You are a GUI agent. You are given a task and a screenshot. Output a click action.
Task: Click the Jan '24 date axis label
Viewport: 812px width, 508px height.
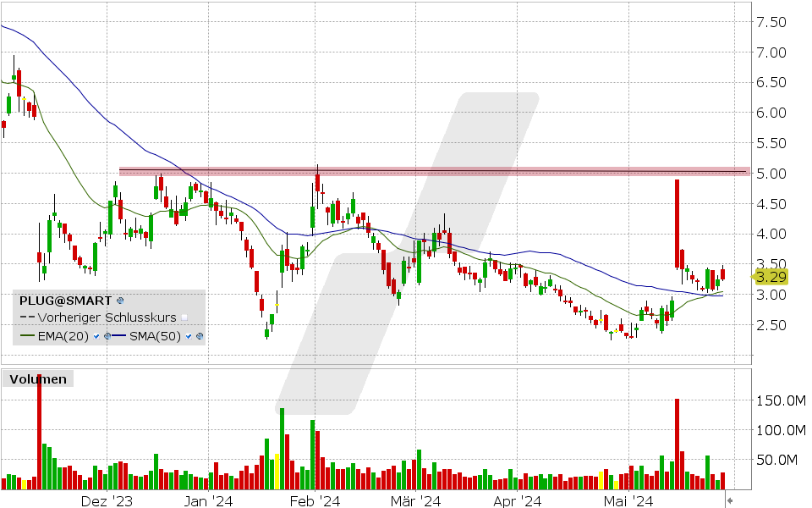point(208,500)
